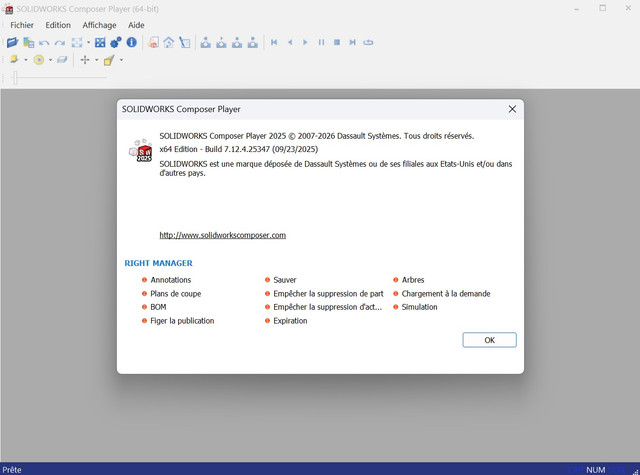The width and height of the screenshot is (640, 475).
Task: Click the round yellow camera mode icon
Action: [x=39, y=60]
